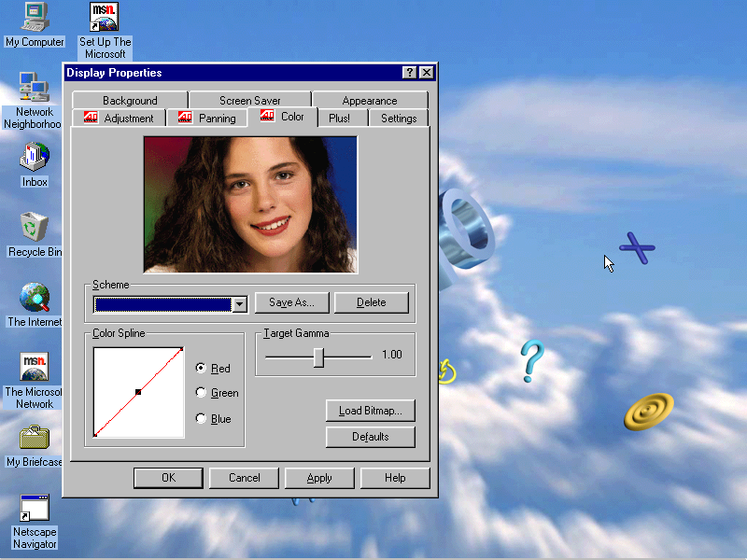The height and width of the screenshot is (560, 747).
Task: Click the Network Neighborhood icon
Action: 34,88
